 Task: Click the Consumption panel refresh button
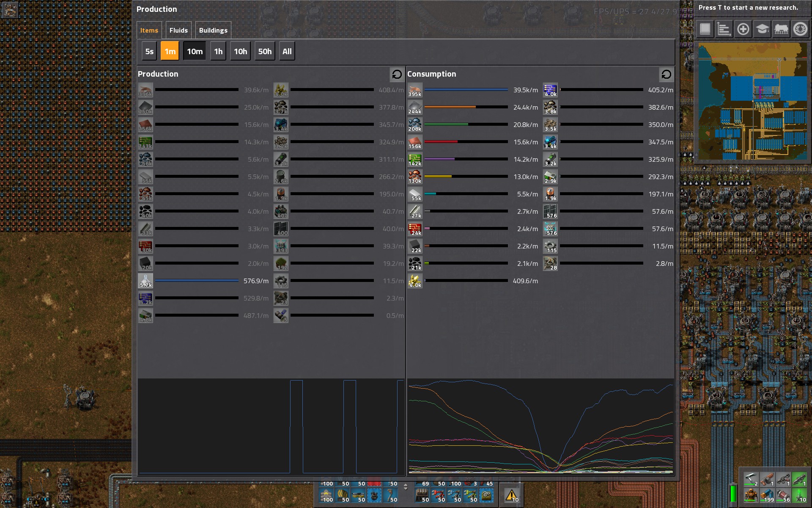click(666, 75)
